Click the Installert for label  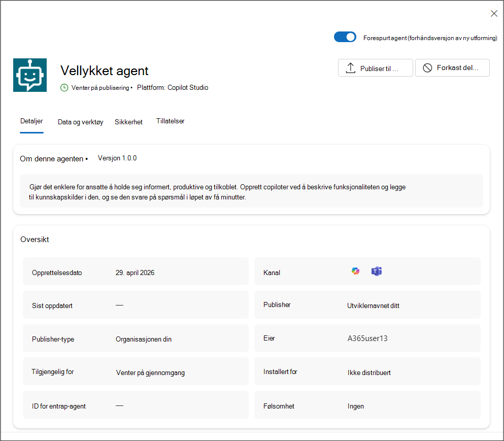point(280,371)
